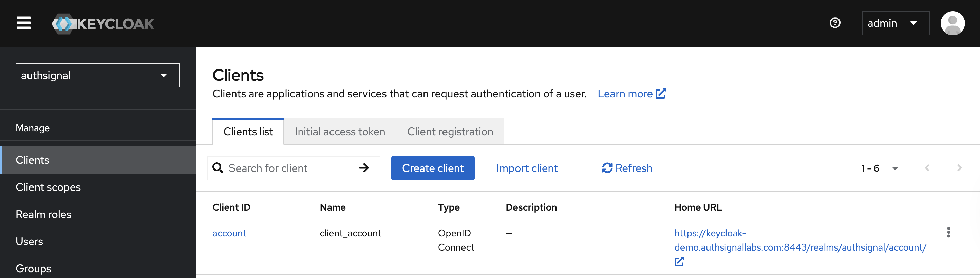Click the OpenID Connect type cell
Image resolution: width=980 pixels, height=278 pixels.
(456, 240)
